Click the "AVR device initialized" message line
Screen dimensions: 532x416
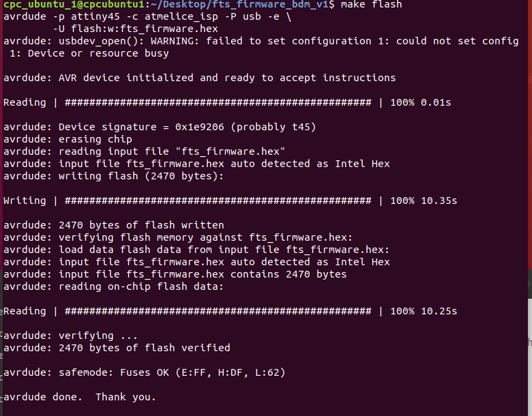coord(199,78)
